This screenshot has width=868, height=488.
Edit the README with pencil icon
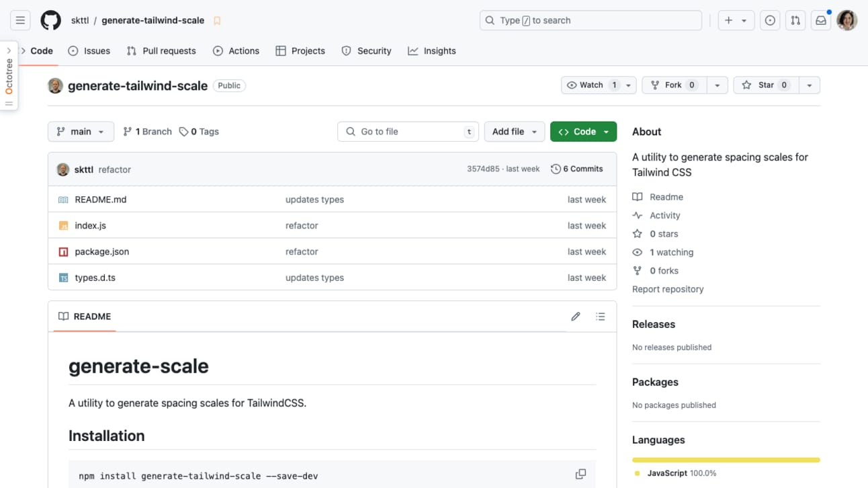pyautogui.click(x=576, y=317)
